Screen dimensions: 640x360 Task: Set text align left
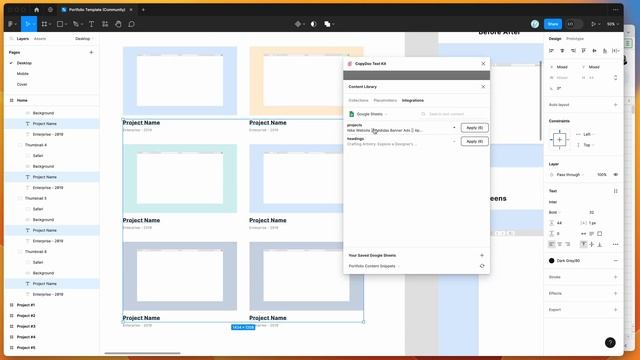pyautogui.click(x=551, y=244)
